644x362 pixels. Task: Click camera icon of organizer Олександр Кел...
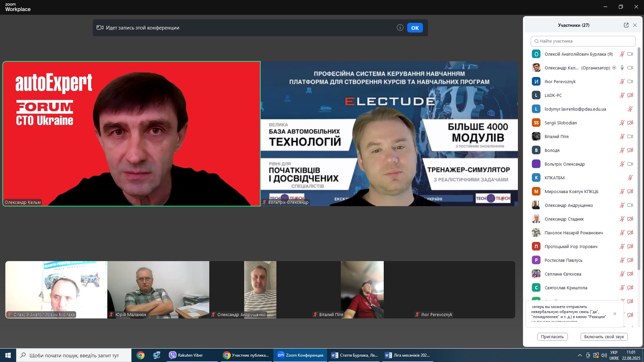pos(630,68)
